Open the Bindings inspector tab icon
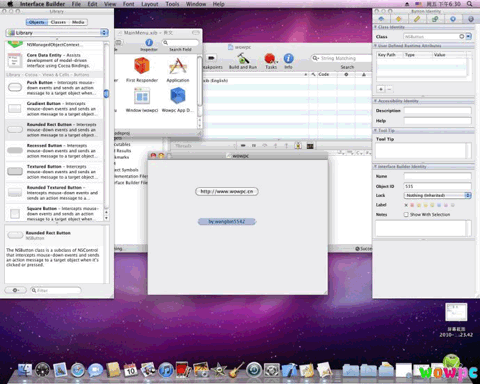 point(435,19)
